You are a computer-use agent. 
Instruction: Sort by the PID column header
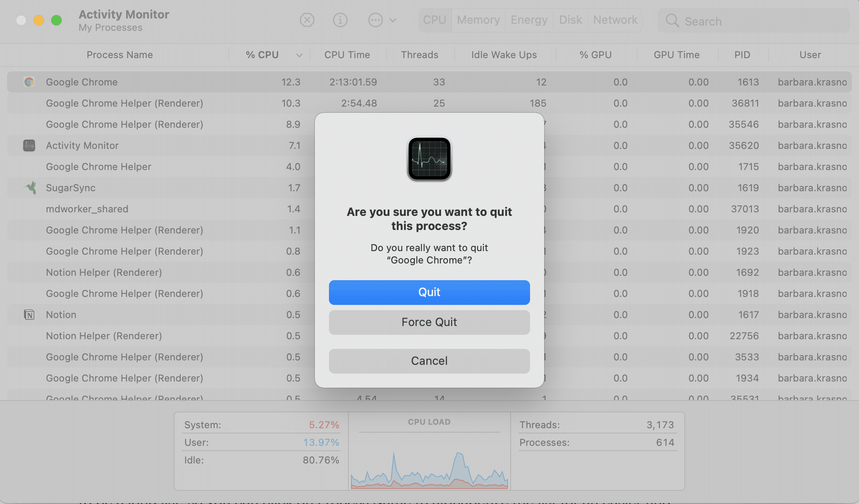pyautogui.click(x=742, y=55)
